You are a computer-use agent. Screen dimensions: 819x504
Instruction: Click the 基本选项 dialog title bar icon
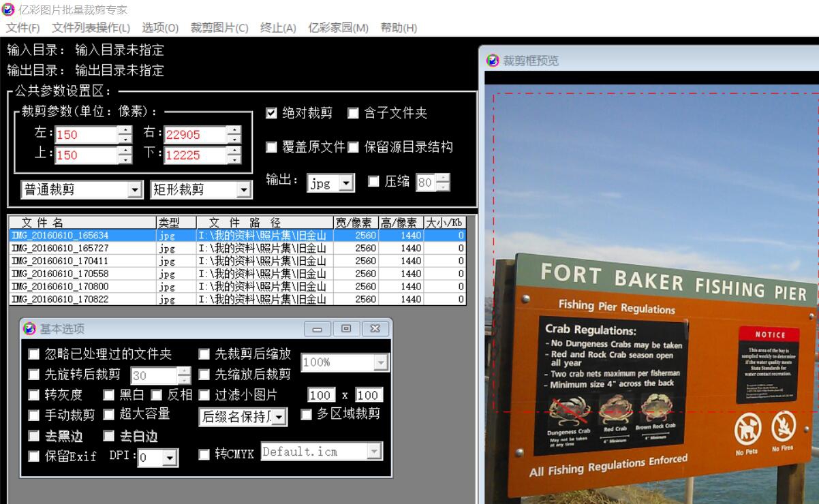30,329
